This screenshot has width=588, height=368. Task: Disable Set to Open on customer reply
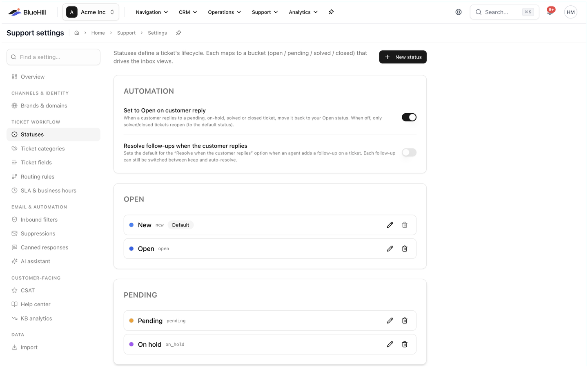tap(409, 117)
